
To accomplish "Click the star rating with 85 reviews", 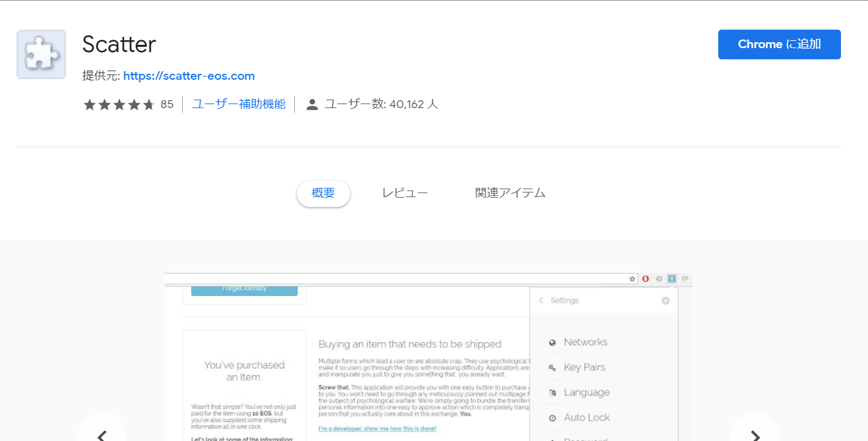I will click(128, 104).
